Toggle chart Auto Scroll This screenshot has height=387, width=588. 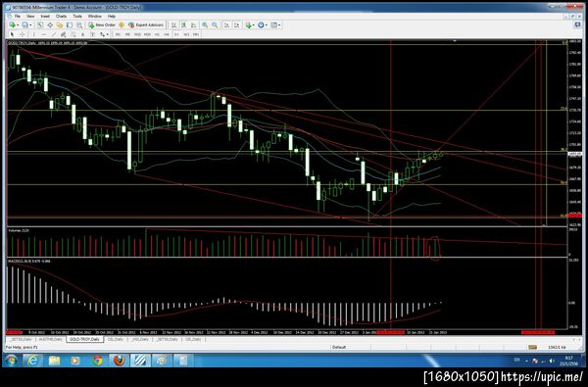coord(227,25)
